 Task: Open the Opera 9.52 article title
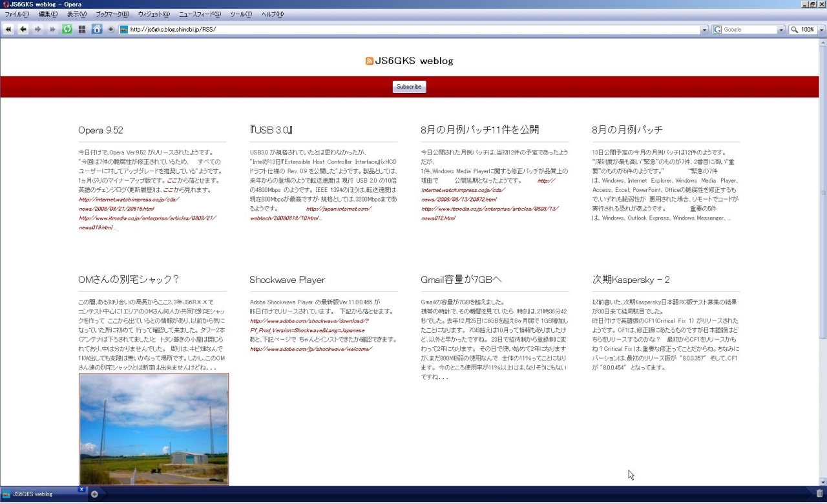click(101, 130)
